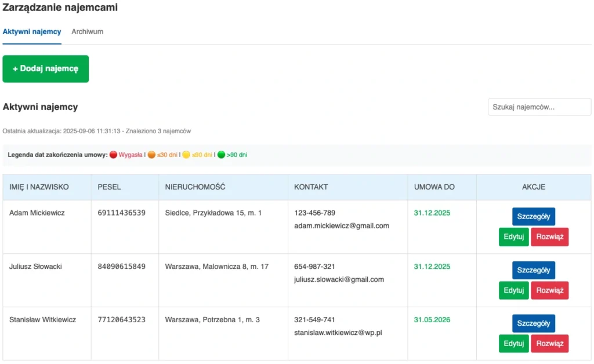Select the Aktywni najemcy tab
The width and height of the screenshot is (594, 364).
point(32,32)
